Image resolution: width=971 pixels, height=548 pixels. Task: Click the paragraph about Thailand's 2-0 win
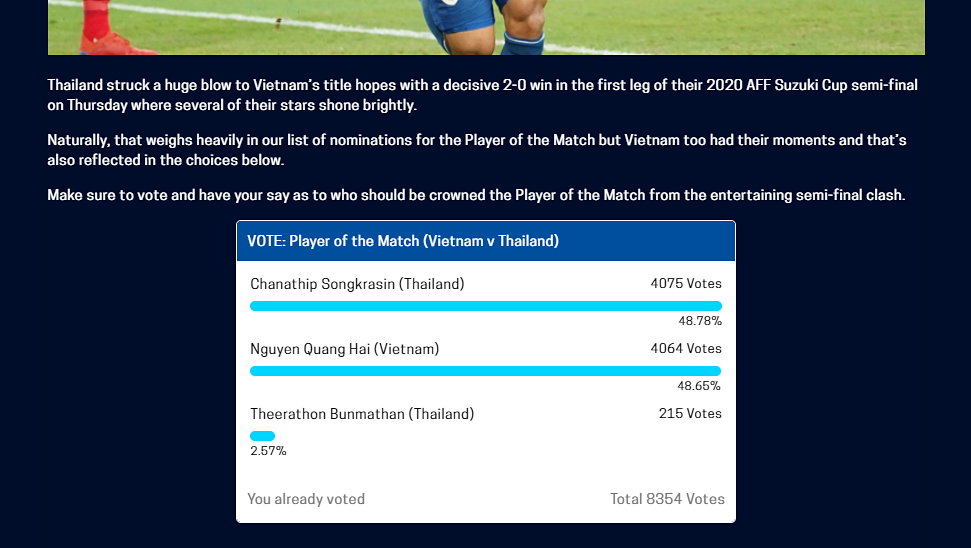[482, 95]
